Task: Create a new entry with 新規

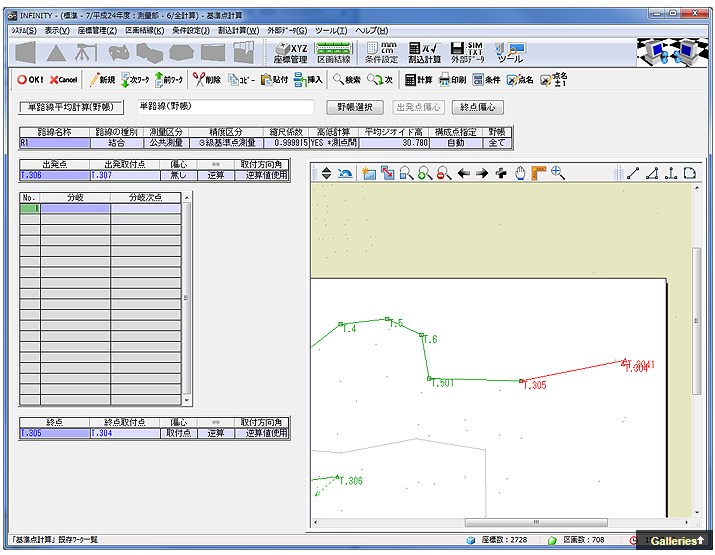Action: (x=102, y=80)
